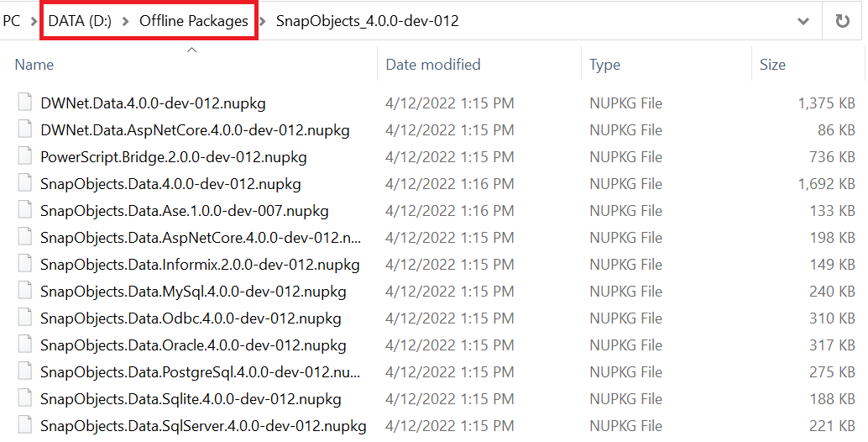
Task: Sort files by the Size column
Action: [x=772, y=64]
